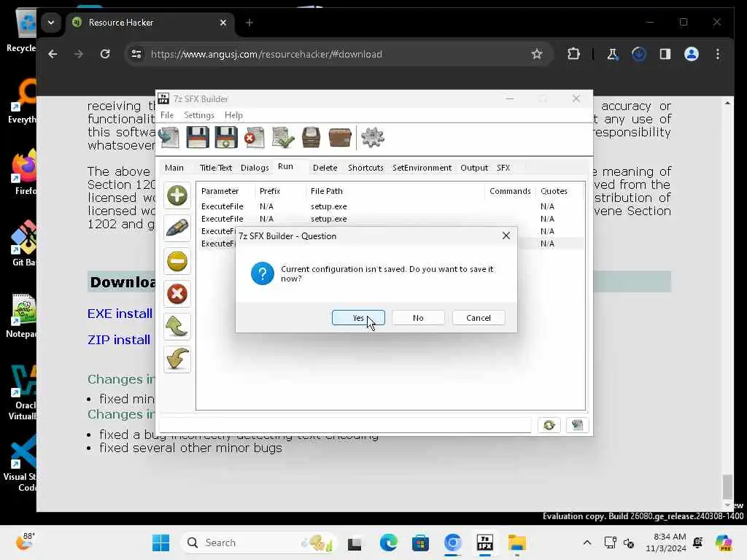Click the Quotes column header

pos(558,191)
